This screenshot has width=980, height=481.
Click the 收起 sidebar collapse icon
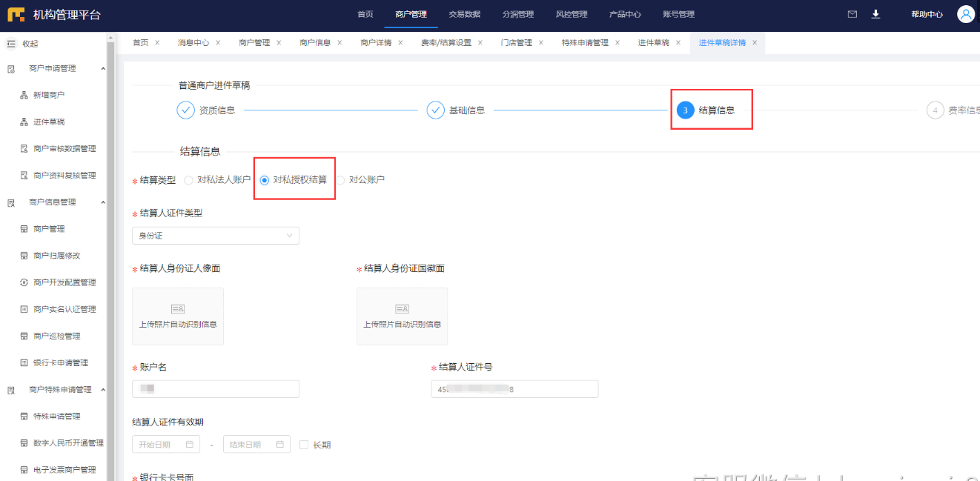tap(11, 44)
